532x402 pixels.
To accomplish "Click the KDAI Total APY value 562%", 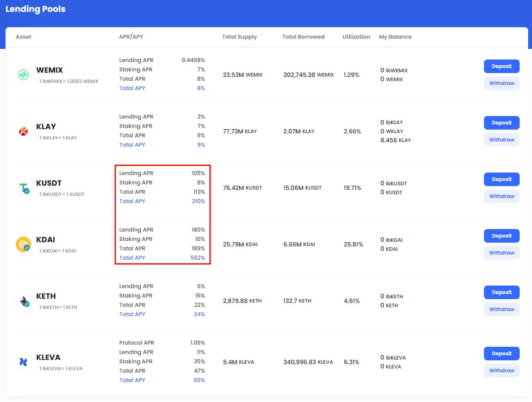I will (x=198, y=258).
